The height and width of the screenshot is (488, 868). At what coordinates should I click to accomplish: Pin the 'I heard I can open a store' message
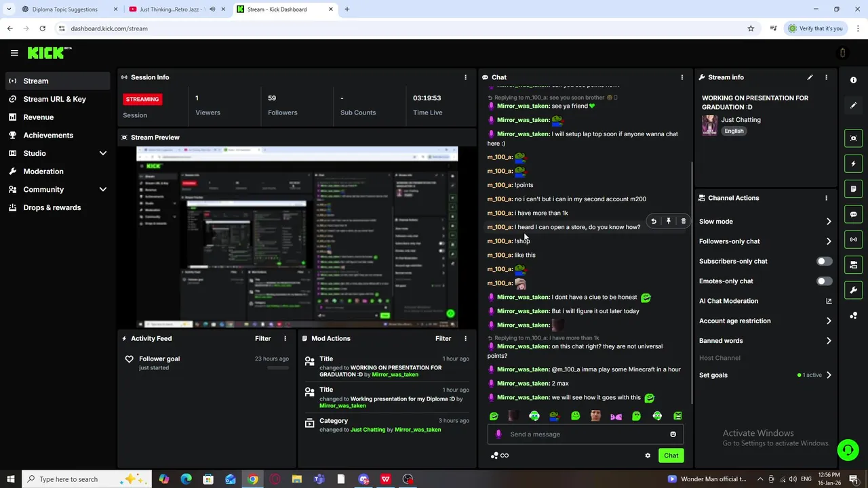click(668, 221)
